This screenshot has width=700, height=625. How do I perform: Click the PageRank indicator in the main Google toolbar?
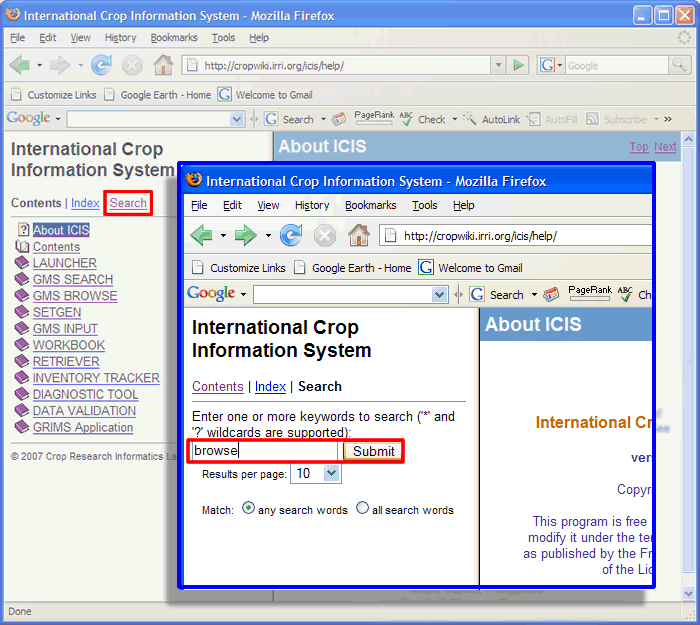374,118
